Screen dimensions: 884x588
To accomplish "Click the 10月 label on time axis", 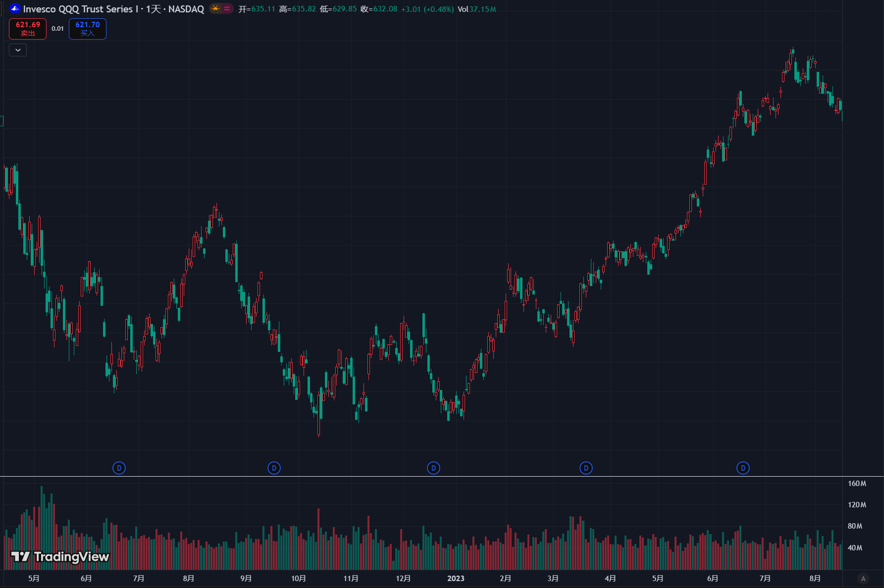I will (298, 579).
